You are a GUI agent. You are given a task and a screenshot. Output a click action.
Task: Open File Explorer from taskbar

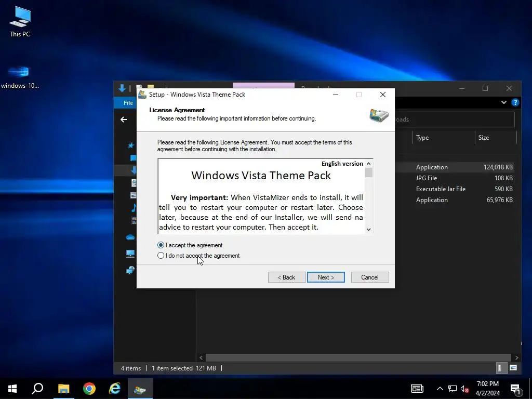(x=63, y=389)
